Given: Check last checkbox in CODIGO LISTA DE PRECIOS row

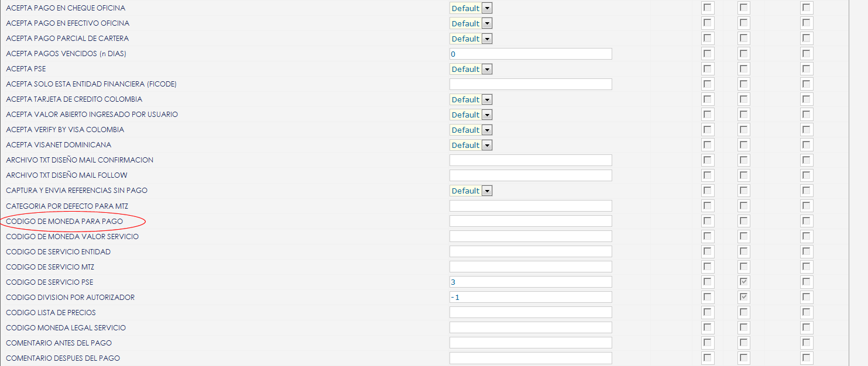Looking at the screenshot, I should (x=807, y=313).
